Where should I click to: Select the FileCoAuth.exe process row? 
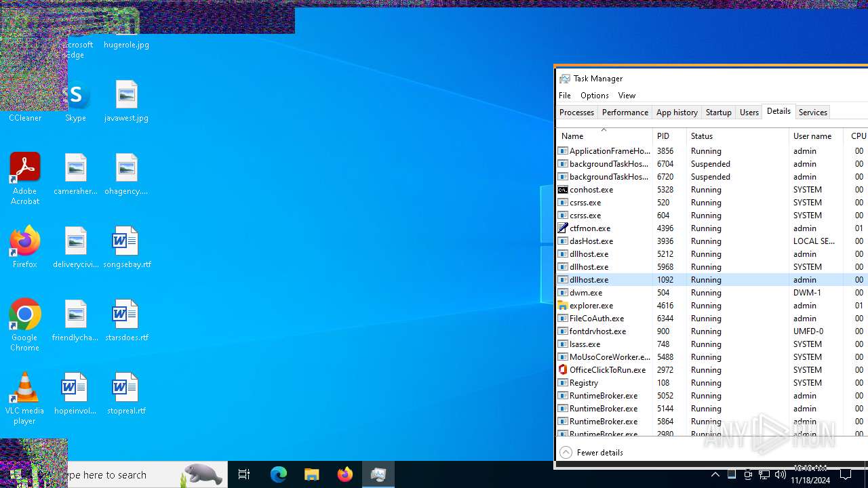click(x=712, y=319)
